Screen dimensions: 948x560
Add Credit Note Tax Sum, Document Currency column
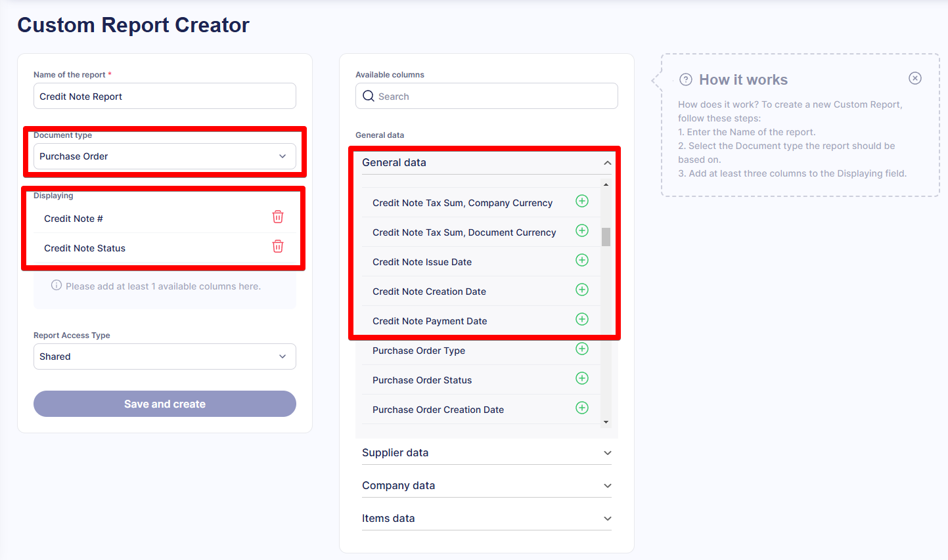pyautogui.click(x=582, y=230)
